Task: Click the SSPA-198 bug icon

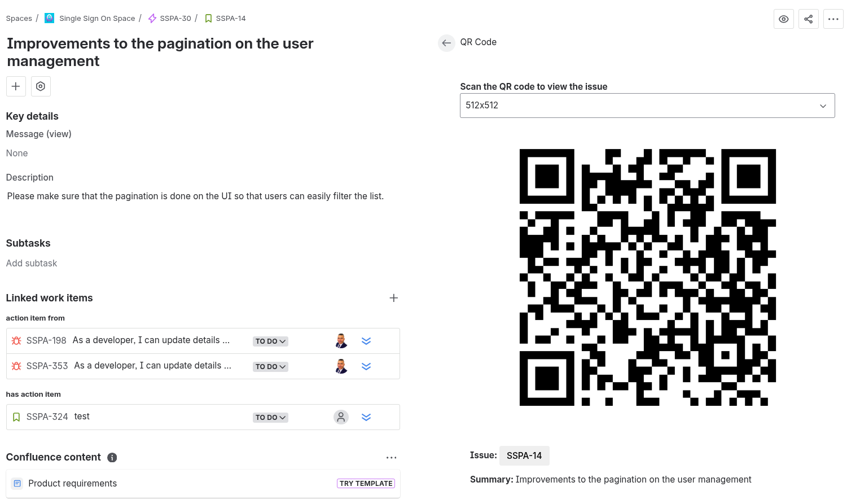Action: [x=16, y=341]
